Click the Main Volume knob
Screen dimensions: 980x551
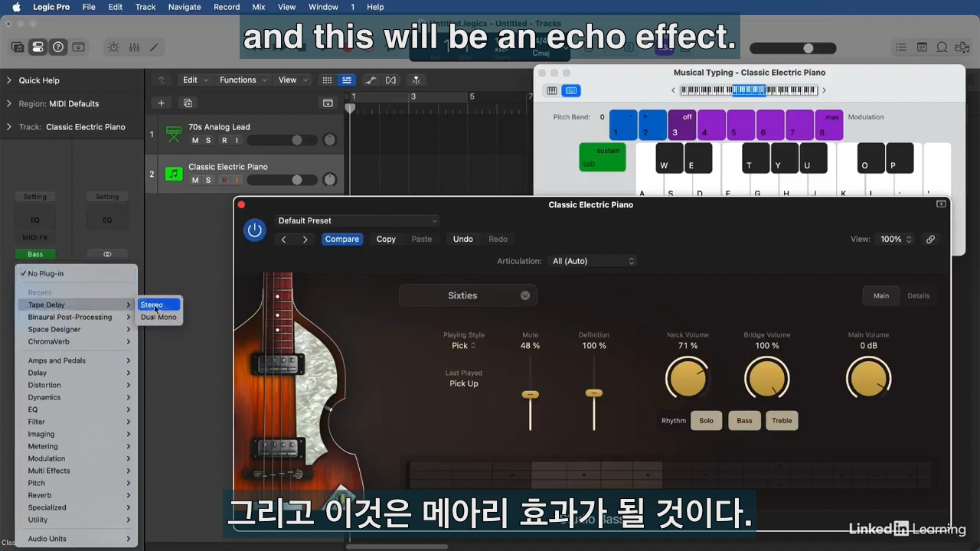tap(868, 379)
